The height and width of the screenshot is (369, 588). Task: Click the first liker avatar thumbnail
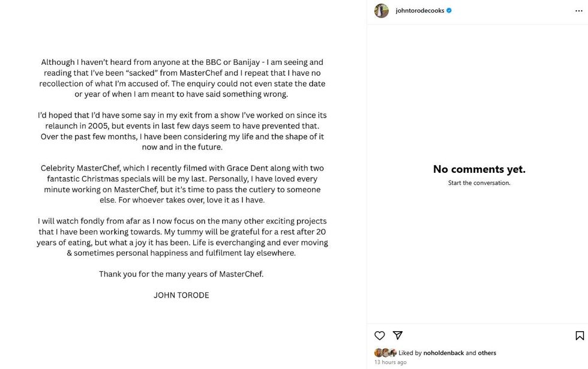coord(378,353)
